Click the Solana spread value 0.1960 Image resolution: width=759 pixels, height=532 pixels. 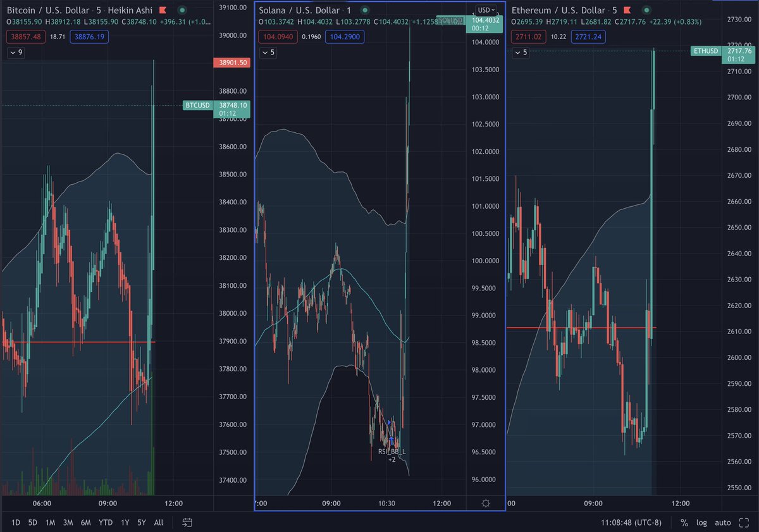(310, 37)
